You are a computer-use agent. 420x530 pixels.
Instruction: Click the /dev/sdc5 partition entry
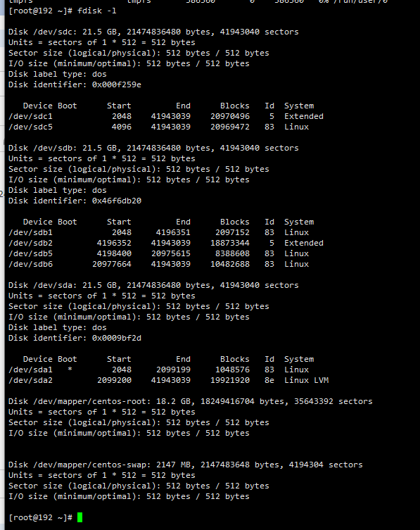pyautogui.click(x=158, y=127)
